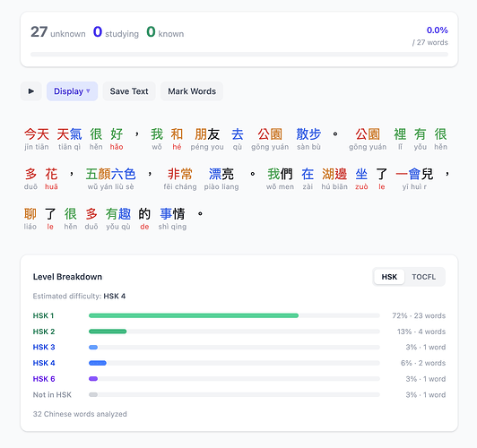The height and width of the screenshot is (448, 477).
Task: Click the Mark Words button
Action: point(192,91)
